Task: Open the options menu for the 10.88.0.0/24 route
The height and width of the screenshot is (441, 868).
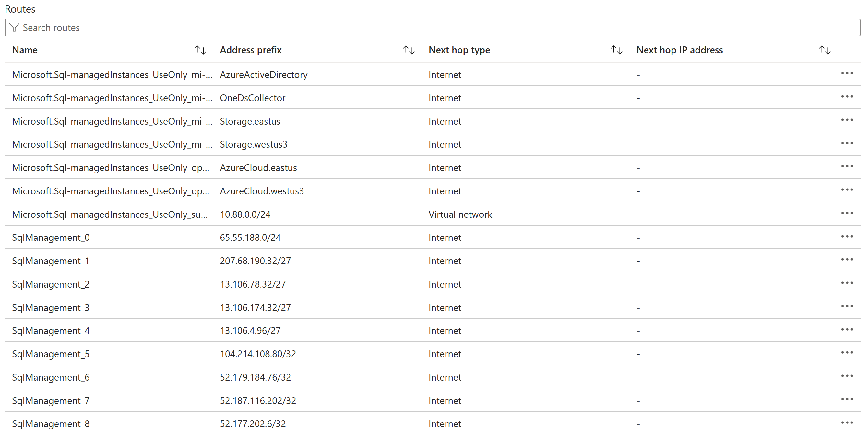Action: 848,213
